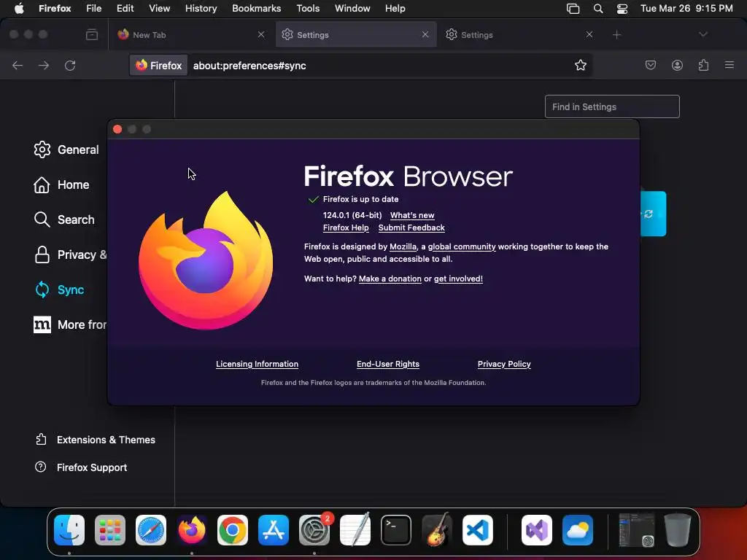Click the get involved! link
This screenshot has height=560, width=747.
pos(458,279)
